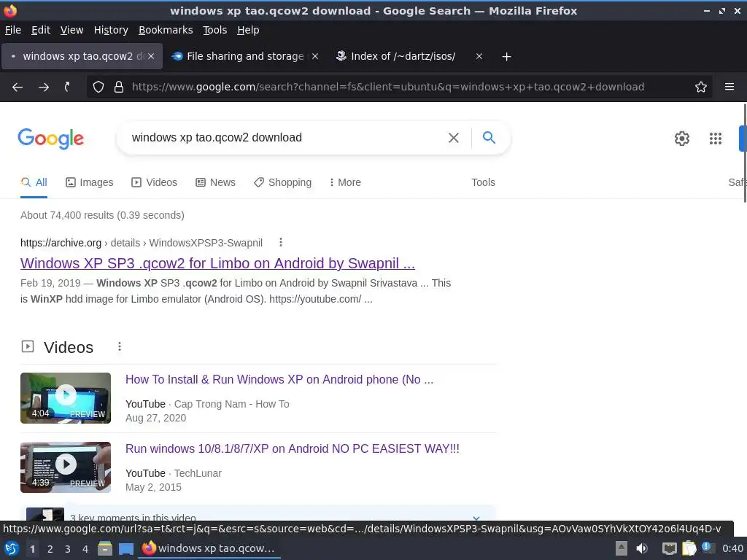Open a new tab with plus button
747x560 pixels.
click(506, 57)
